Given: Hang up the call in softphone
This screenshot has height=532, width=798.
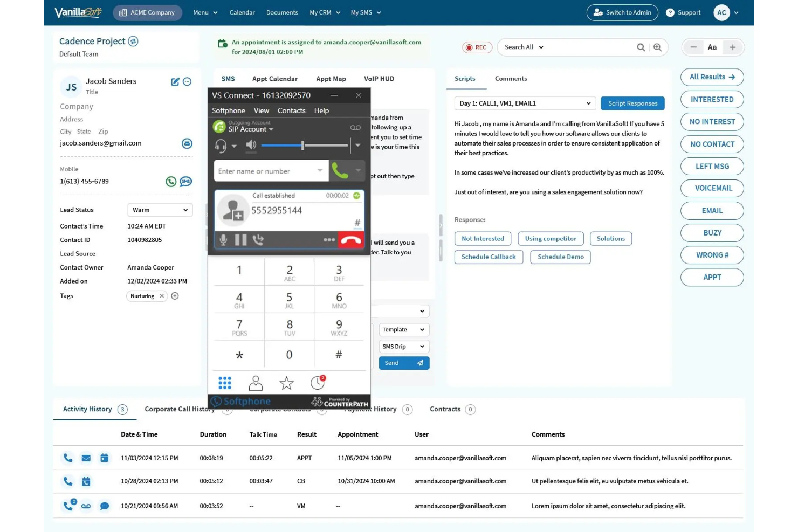Looking at the screenshot, I should click(351, 240).
